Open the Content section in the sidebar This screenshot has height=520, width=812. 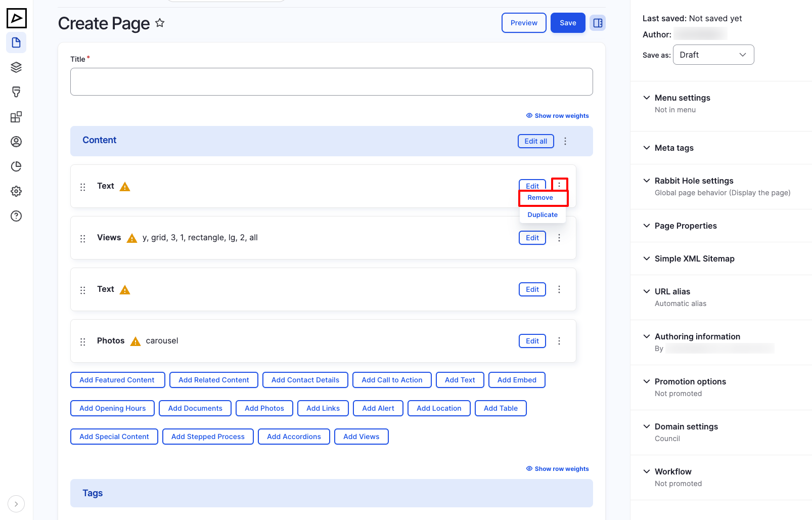click(16, 42)
